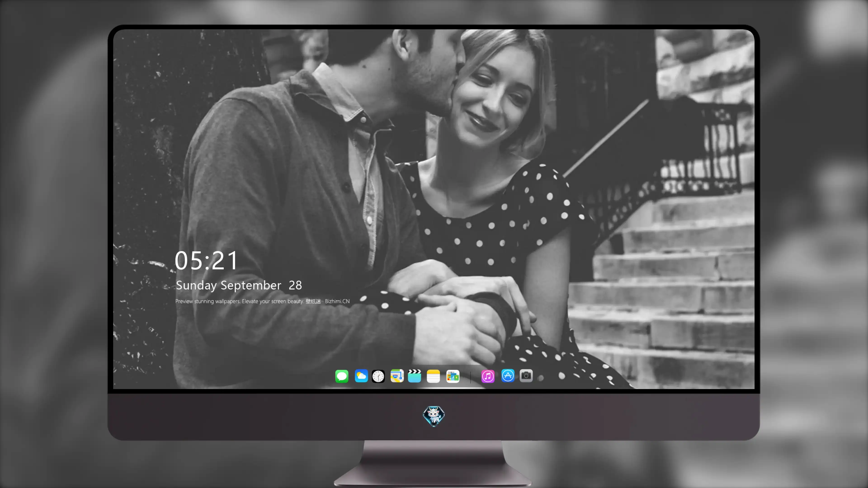The width and height of the screenshot is (868, 488).
Task: Open the Weather app with sun-and-cloud icon
Action: pyautogui.click(x=361, y=376)
